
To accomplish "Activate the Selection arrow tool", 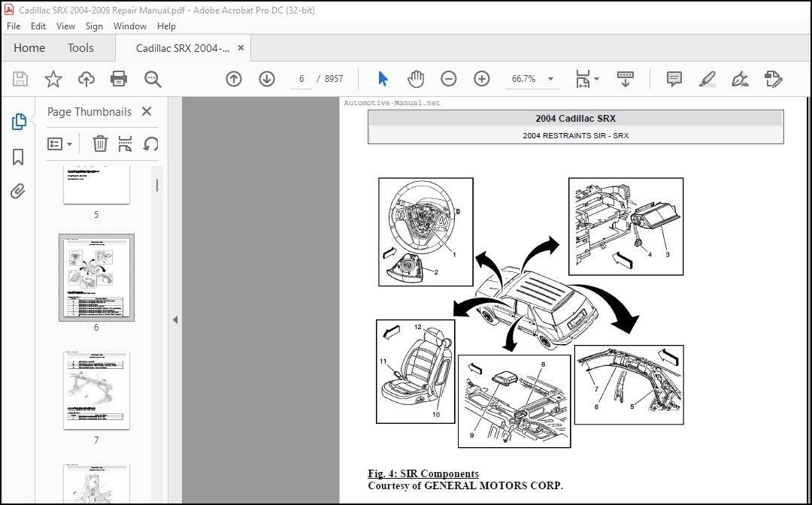I will click(x=383, y=79).
